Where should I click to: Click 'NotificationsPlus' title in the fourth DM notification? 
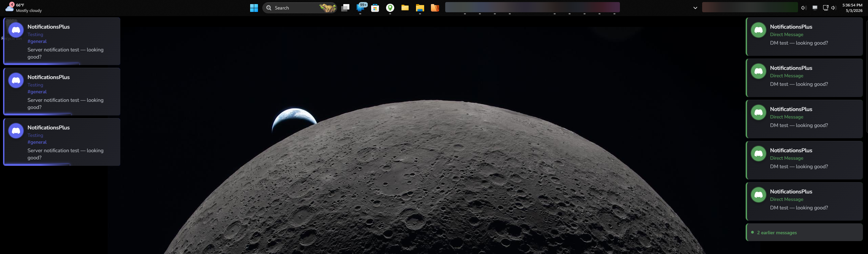(791, 150)
